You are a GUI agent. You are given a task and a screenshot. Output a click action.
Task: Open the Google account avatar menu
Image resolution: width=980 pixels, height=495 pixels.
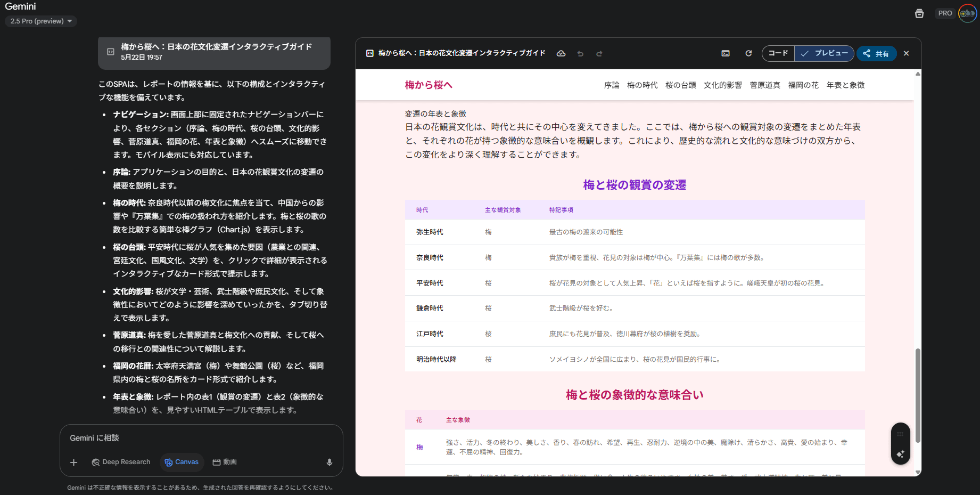point(967,13)
